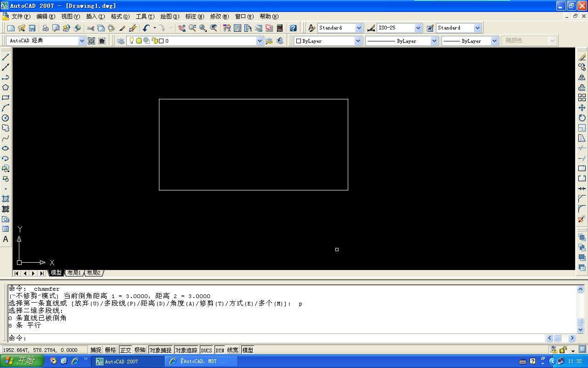Viewport: 588px width, 368px height.
Task: Toggle 正交 ortho mode in status bar
Action: [125, 350]
